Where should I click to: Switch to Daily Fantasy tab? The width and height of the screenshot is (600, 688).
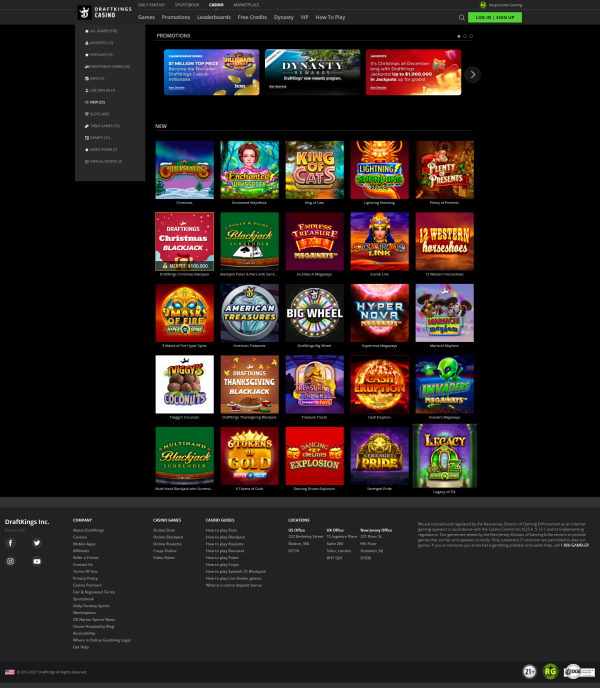coord(151,5)
